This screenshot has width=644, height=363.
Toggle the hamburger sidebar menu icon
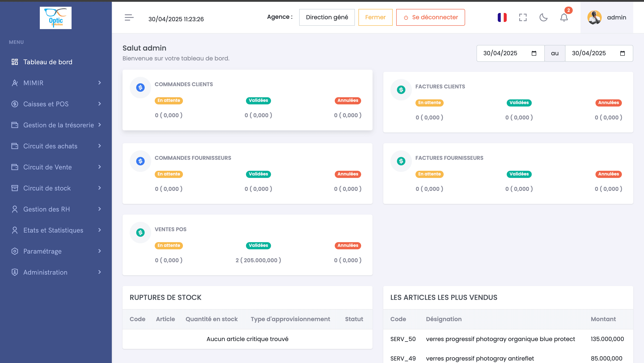[x=129, y=17]
